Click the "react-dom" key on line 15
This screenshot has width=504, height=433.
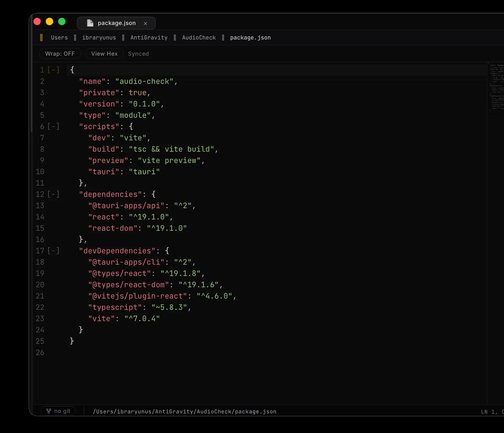(x=113, y=228)
